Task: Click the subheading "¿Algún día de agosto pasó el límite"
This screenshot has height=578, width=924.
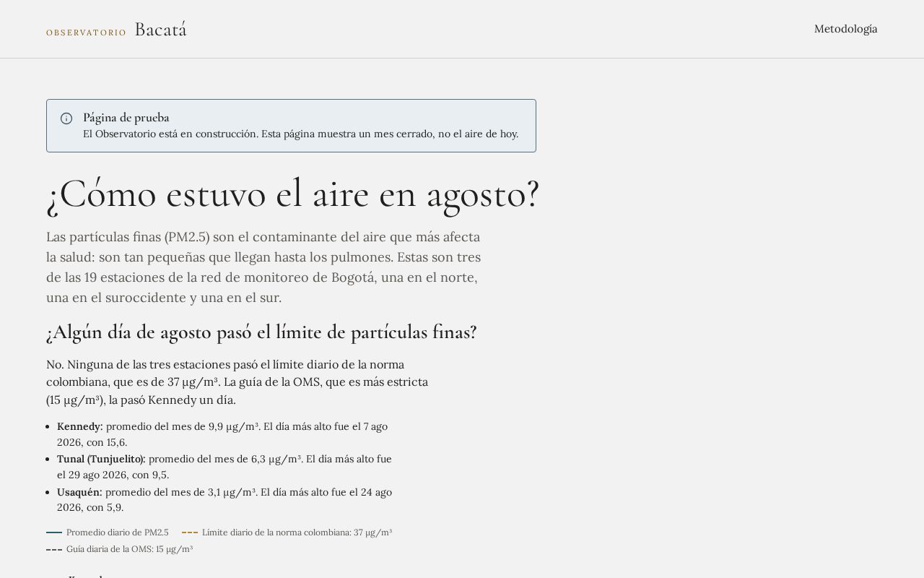Action: pyautogui.click(x=261, y=332)
